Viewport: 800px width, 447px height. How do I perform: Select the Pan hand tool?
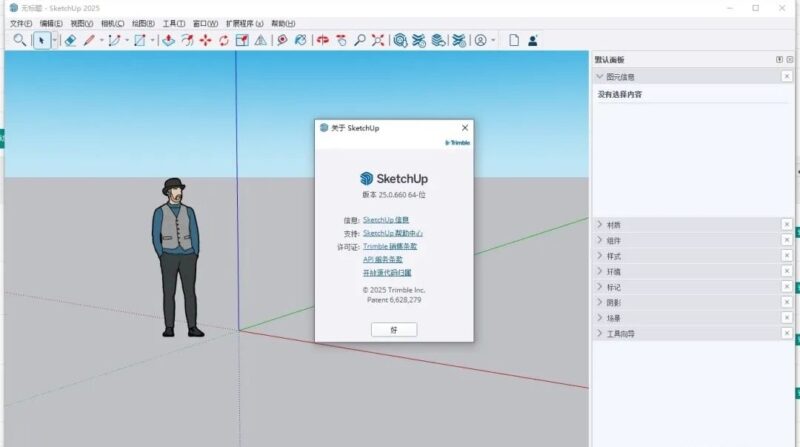341,40
